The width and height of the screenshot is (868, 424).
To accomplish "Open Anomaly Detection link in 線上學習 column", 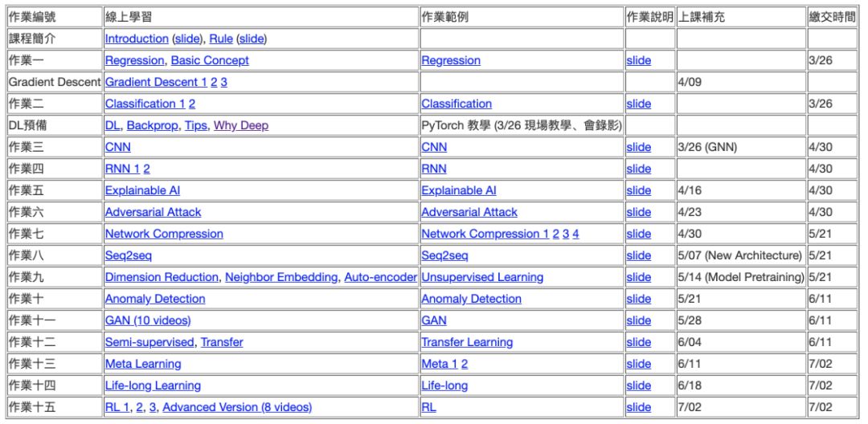I will pyautogui.click(x=155, y=299).
